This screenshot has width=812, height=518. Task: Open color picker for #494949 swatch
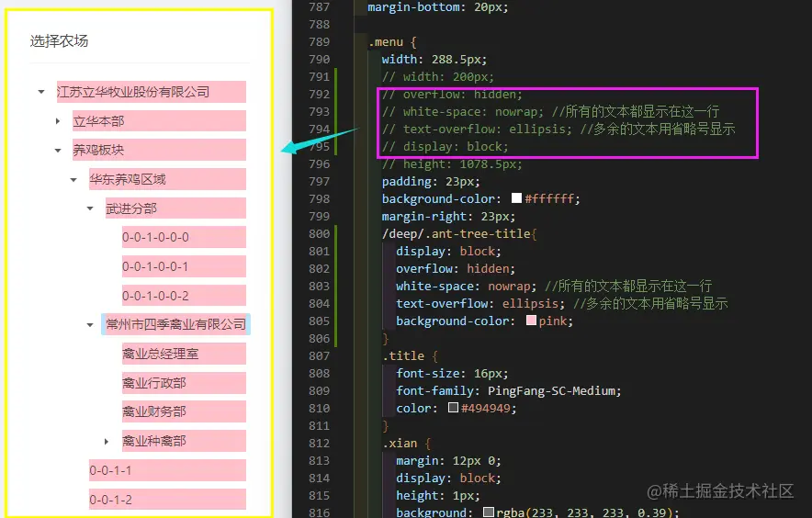coord(453,408)
